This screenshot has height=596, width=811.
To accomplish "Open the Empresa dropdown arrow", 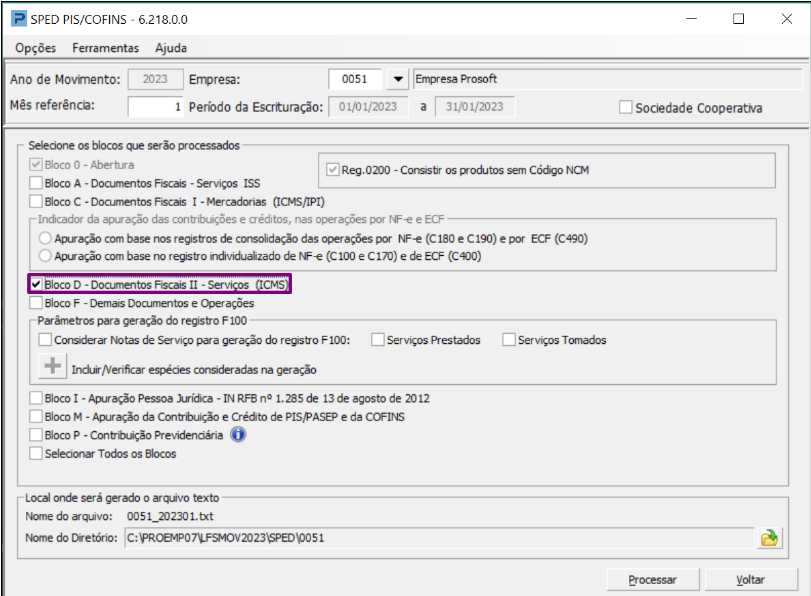I will point(398,79).
